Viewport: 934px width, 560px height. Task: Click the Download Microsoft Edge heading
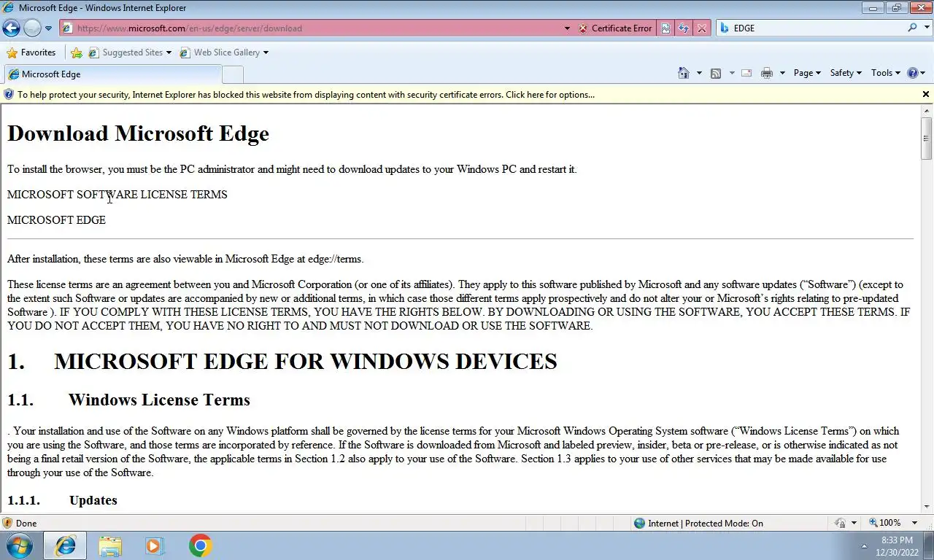tap(138, 133)
